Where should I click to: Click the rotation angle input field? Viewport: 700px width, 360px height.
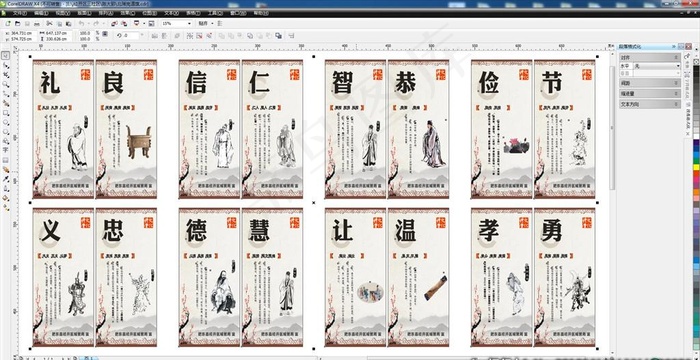(132, 35)
